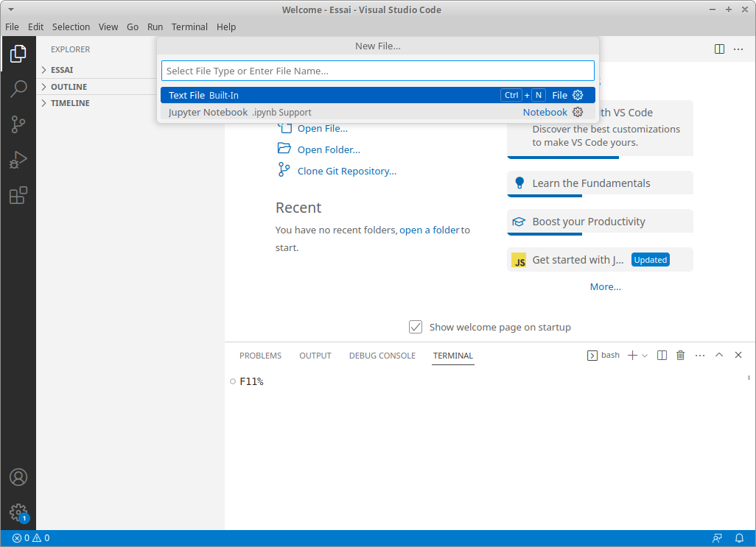Click the Open Folder... link

pyautogui.click(x=329, y=149)
